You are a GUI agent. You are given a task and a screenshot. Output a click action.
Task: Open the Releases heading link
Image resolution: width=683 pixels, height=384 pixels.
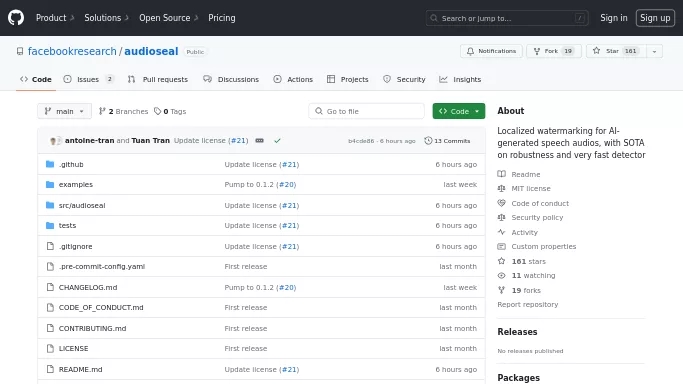(x=517, y=332)
